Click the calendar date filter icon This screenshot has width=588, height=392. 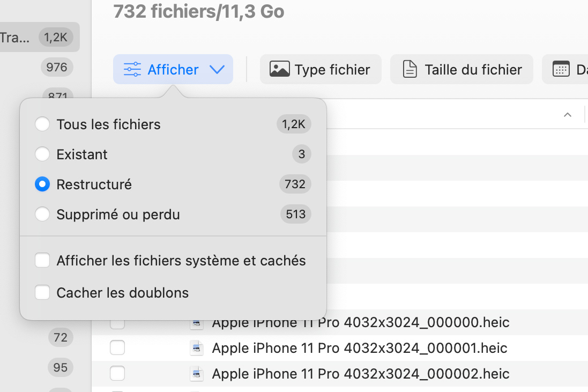(561, 70)
